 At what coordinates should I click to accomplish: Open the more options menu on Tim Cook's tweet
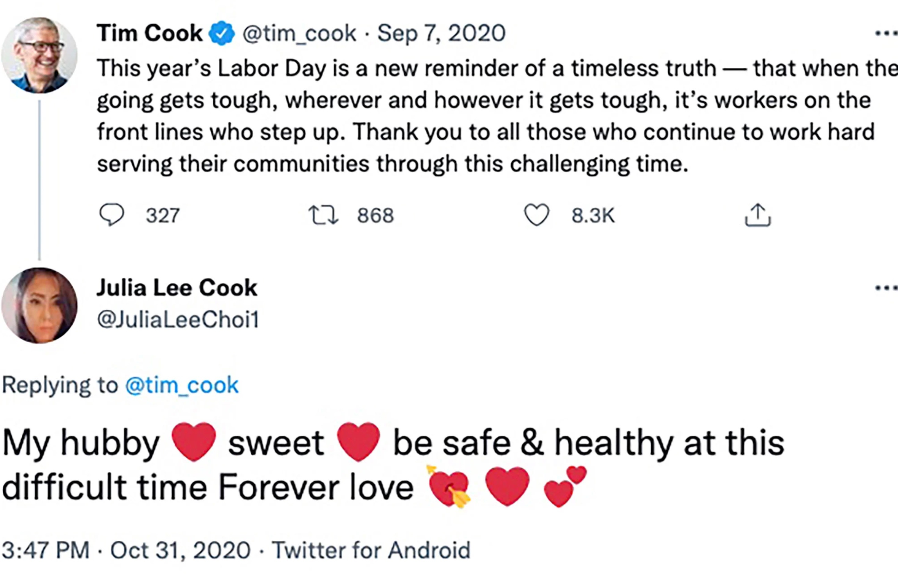tap(883, 34)
